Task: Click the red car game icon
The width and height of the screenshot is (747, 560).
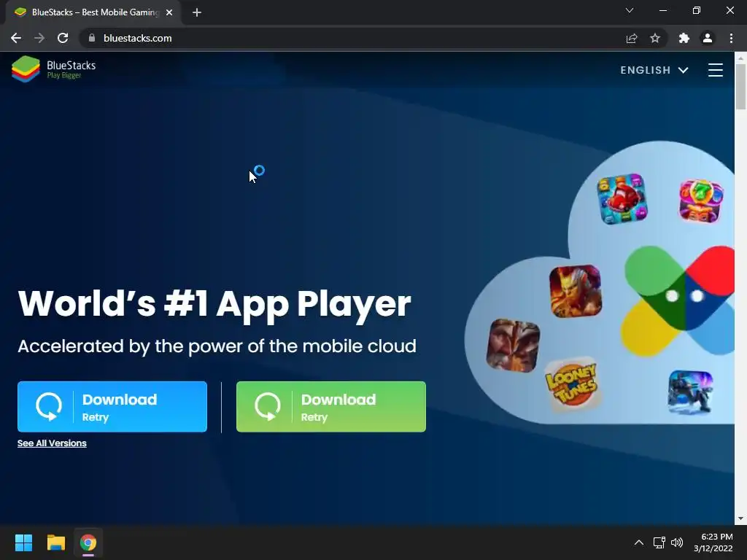Action: (x=622, y=198)
